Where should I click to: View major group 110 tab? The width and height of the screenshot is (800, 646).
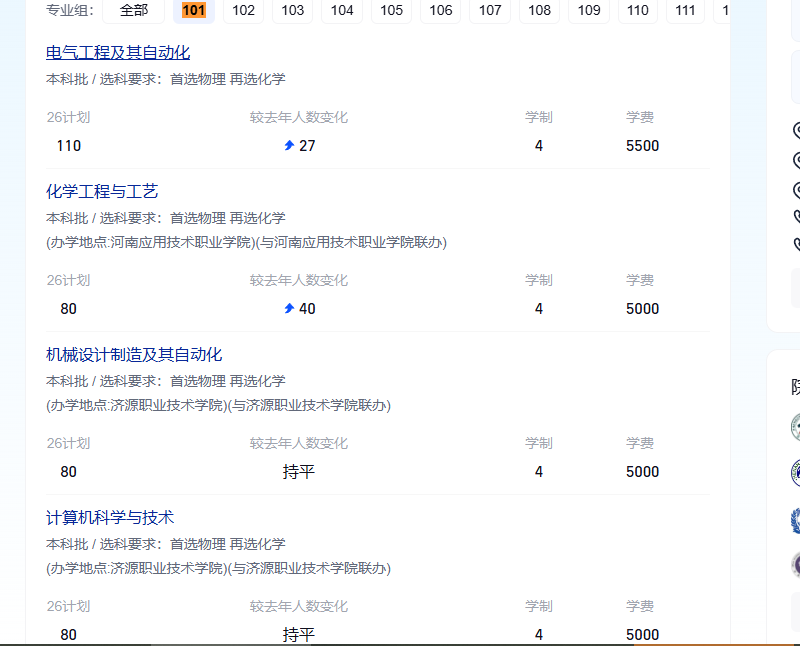click(638, 10)
